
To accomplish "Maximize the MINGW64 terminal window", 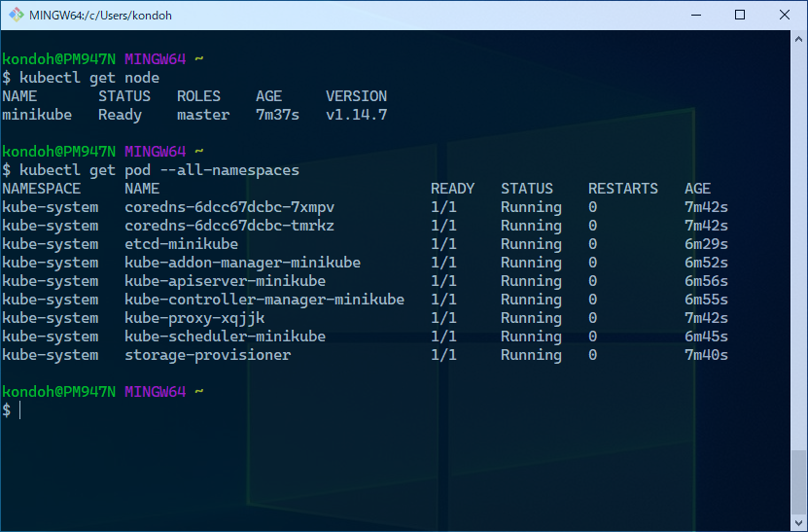I will tap(740, 15).
